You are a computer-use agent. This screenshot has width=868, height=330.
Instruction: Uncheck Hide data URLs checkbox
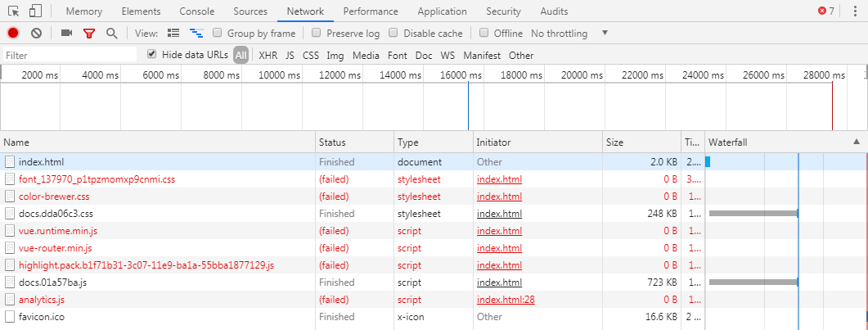[151, 54]
